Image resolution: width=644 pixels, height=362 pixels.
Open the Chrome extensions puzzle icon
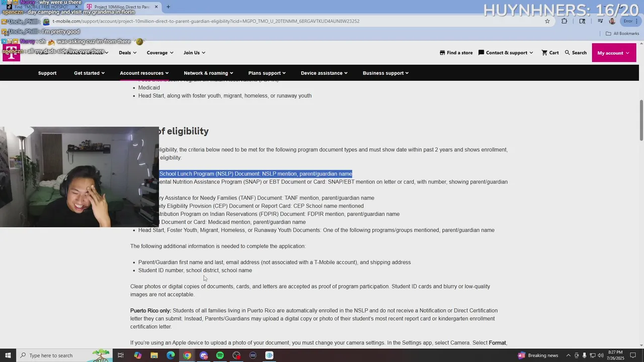(x=564, y=21)
